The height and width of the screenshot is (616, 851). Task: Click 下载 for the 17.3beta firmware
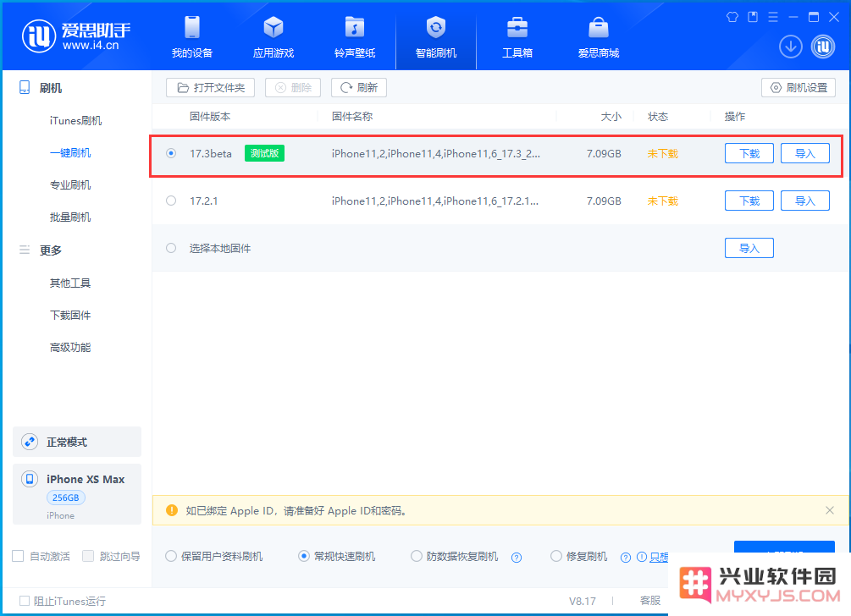point(749,153)
